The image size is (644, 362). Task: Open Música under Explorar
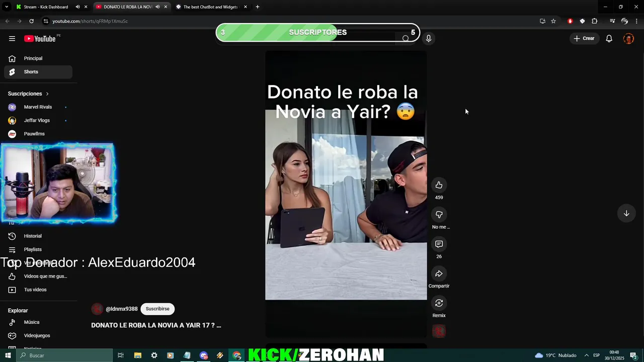tap(38, 322)
